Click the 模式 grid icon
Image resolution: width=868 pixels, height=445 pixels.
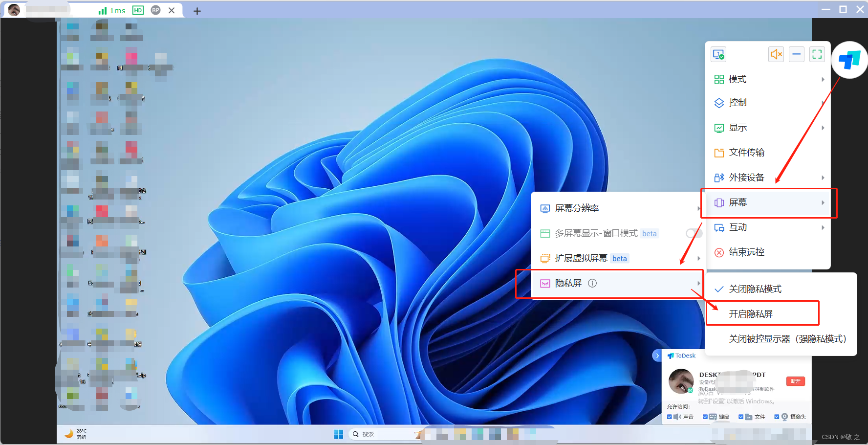719,79
